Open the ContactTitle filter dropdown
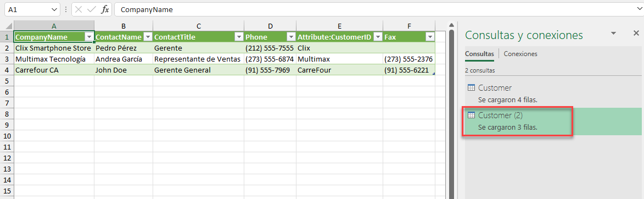The image size is (644, 199). point(239,37)
